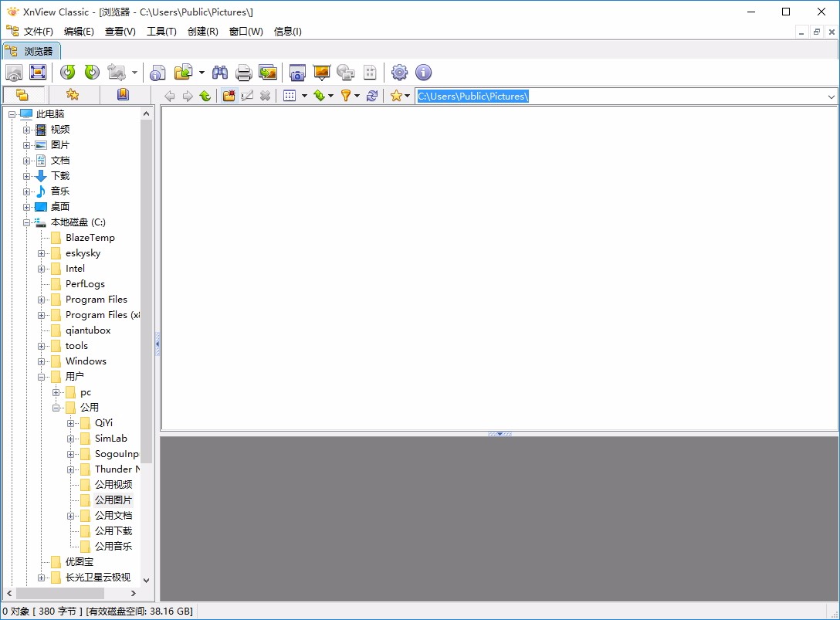
Task: Open the sort order dropdown arrow
Action: tap(330, 95)
